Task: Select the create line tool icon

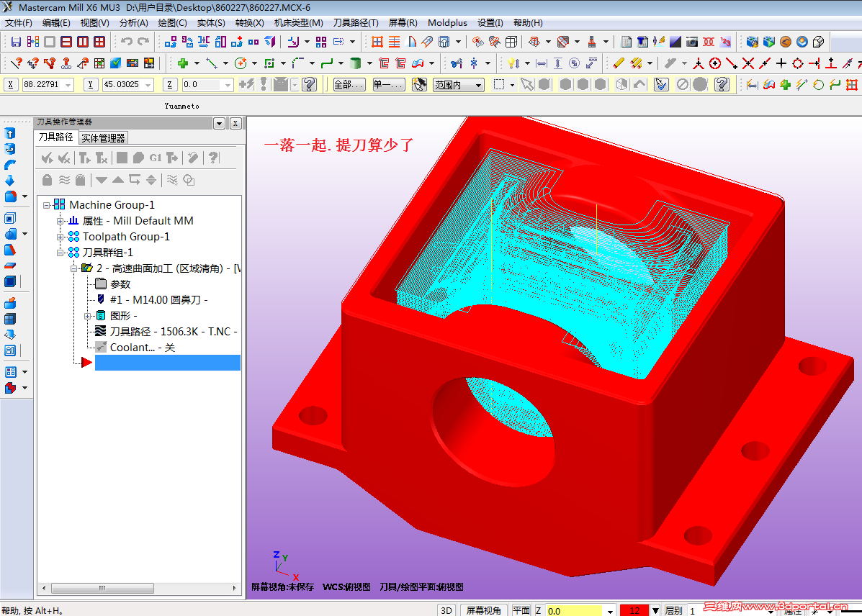Action: point(212,63)
